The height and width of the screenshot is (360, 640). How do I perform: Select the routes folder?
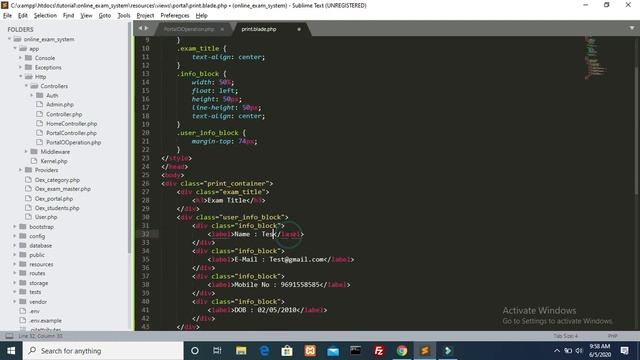click(x=37, y=273)
